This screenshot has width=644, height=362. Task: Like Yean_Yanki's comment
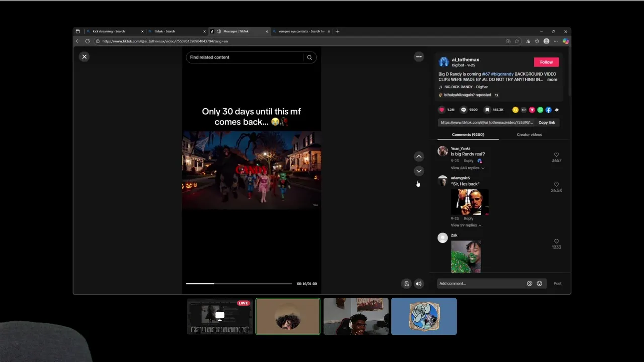[x=556, y=155]
